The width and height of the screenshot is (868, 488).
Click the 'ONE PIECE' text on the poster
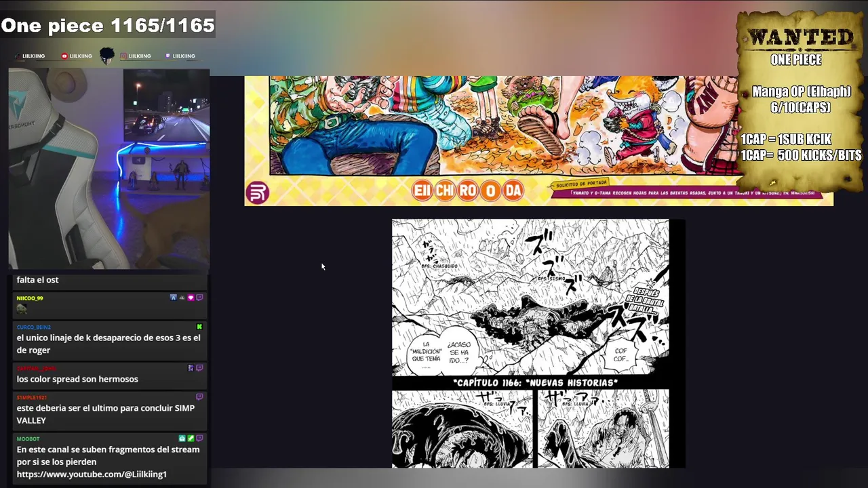pos(796,60)
